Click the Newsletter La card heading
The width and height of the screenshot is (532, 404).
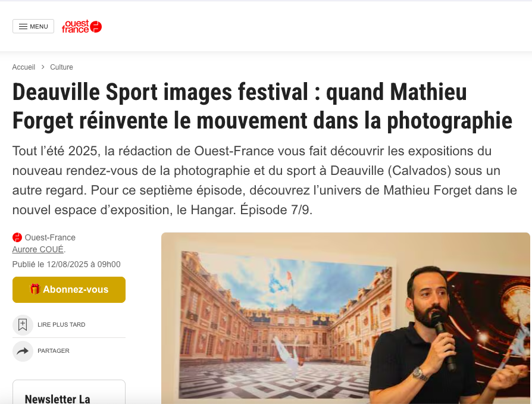(x=57, y=399)
